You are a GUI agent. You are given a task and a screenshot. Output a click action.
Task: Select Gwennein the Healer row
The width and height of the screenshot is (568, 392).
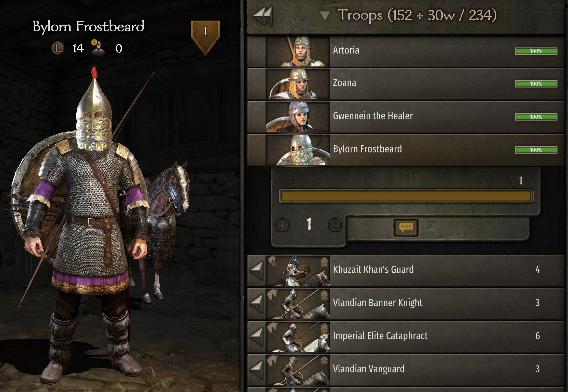[406, 117]
